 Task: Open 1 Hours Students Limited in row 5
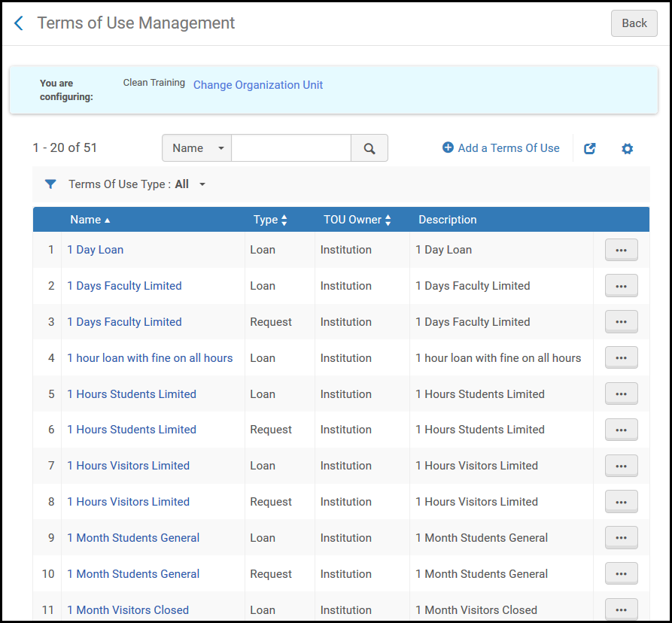coord(132,394)
